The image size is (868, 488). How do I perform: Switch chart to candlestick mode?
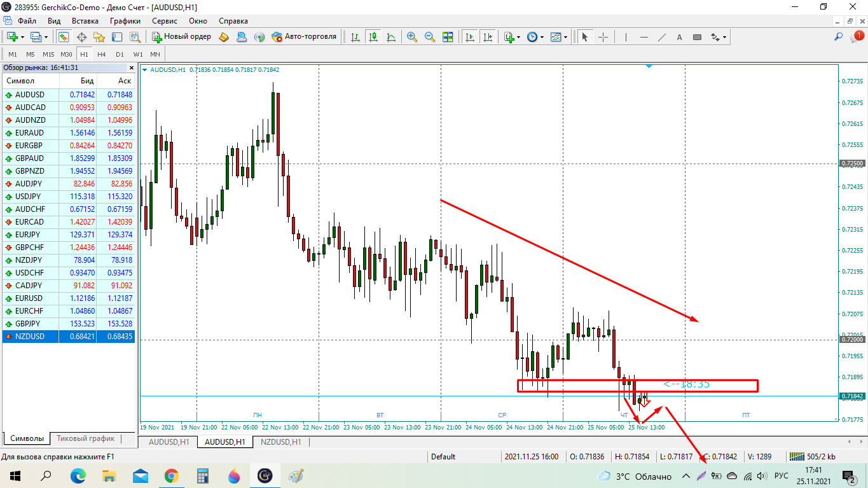[373, 37]
